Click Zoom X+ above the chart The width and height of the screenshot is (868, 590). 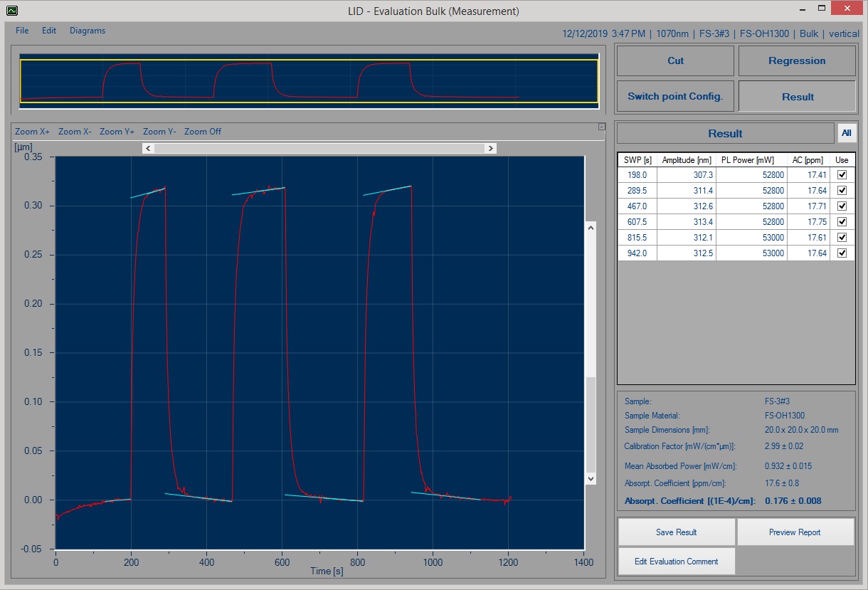click(x=33, y=132)
